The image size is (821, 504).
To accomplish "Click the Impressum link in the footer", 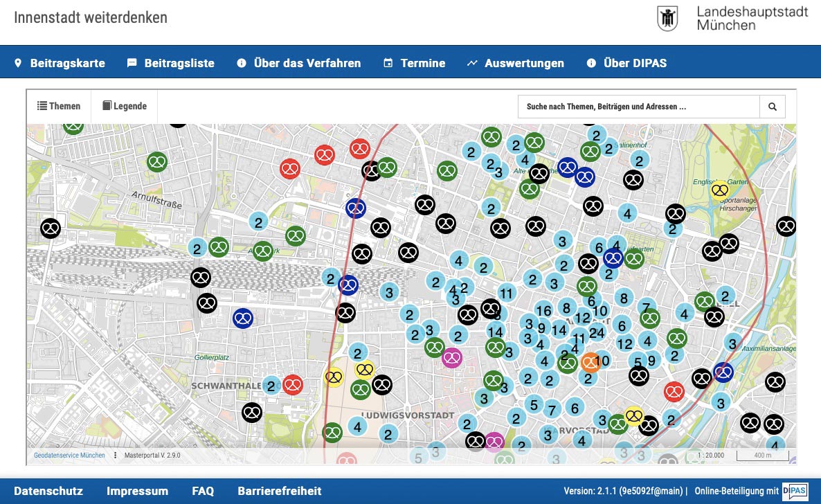I will tap(137, 491).
